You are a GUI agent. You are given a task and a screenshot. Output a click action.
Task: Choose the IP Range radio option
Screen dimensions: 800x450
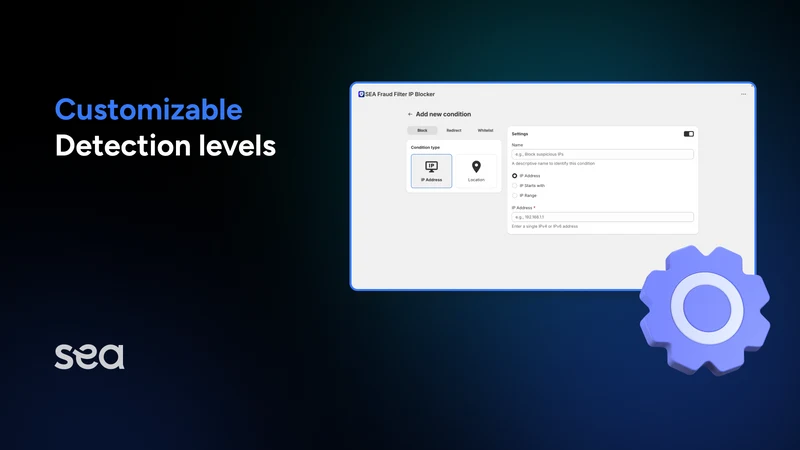click(x=514, y=196)
